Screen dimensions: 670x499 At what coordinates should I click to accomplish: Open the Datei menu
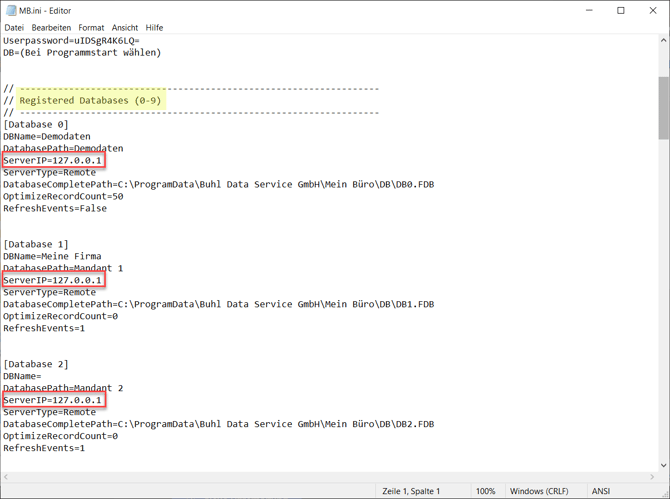tap(13, 28)
